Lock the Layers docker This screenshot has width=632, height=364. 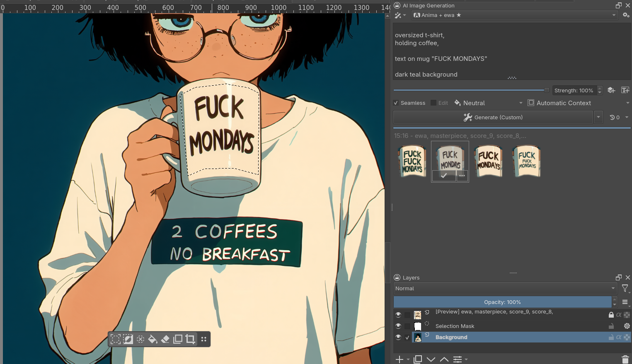(x=397, y=277)
